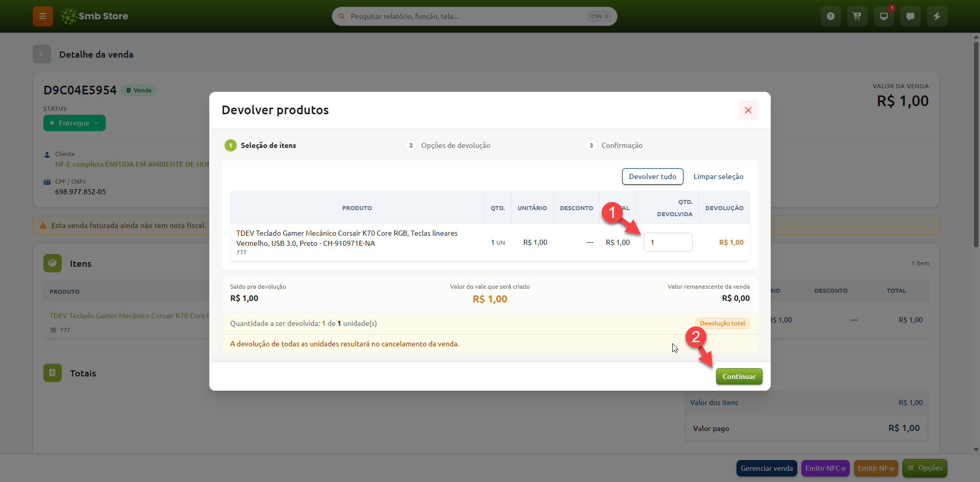Open the lightning quick actions icon
The height and width of the screenshot is (482, 980).
(937, 16)
